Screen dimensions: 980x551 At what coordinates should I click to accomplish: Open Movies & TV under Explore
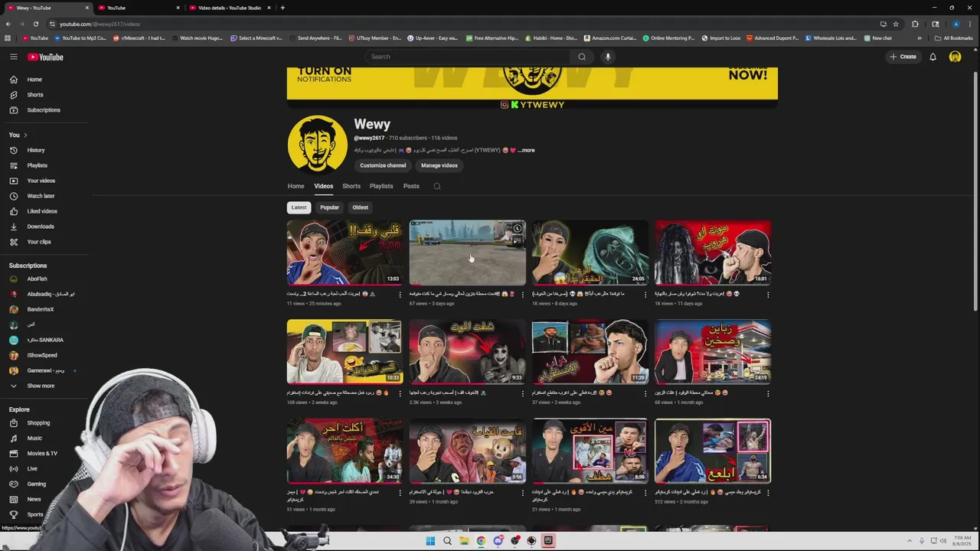click(x=44, y=453)
